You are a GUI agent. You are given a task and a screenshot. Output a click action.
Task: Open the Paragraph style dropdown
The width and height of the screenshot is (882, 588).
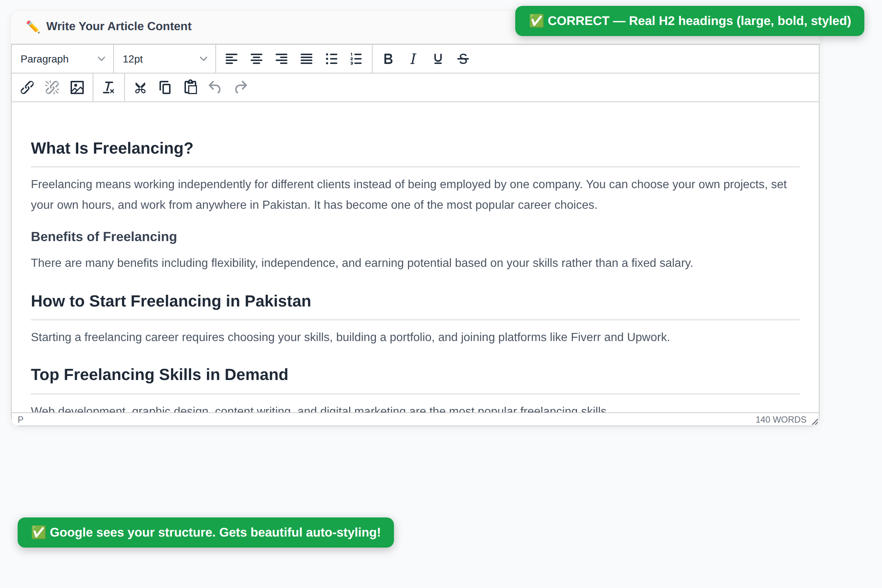(62, 58)
